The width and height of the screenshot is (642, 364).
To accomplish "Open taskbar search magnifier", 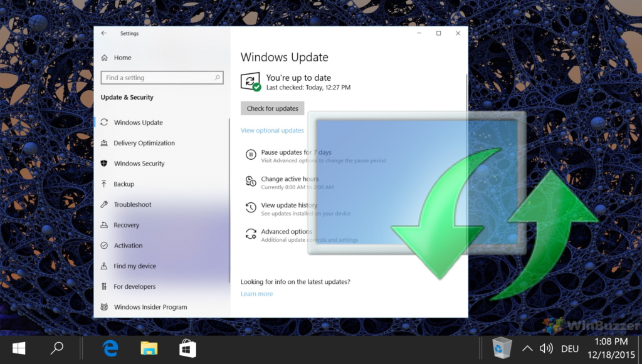I will [x=56, y=348].
